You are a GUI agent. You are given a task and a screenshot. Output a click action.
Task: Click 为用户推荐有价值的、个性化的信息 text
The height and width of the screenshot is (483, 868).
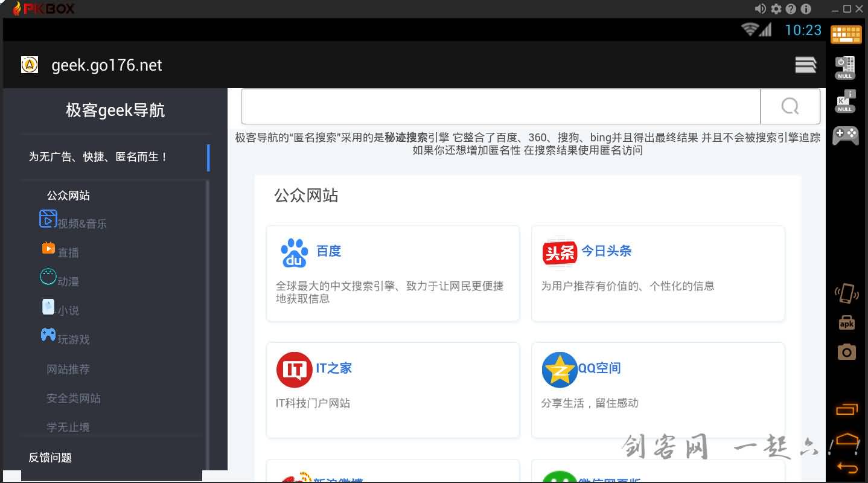(x=628, y=286)
